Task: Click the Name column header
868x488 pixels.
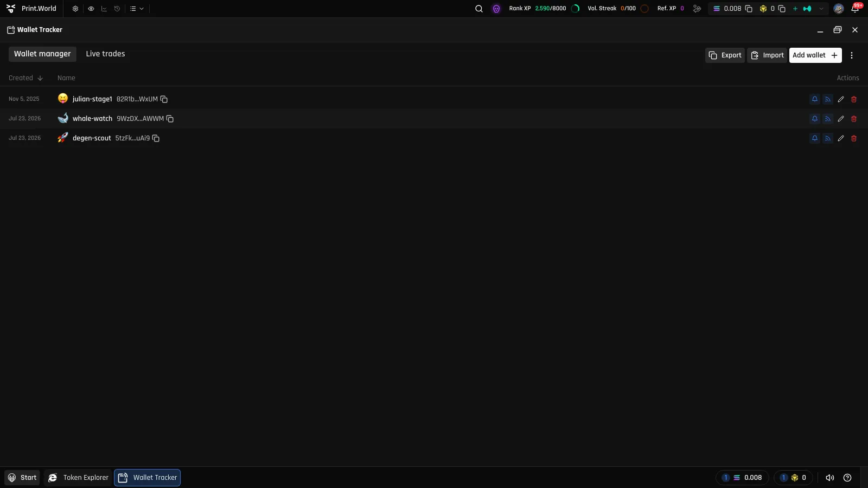Action: (66, 78)
